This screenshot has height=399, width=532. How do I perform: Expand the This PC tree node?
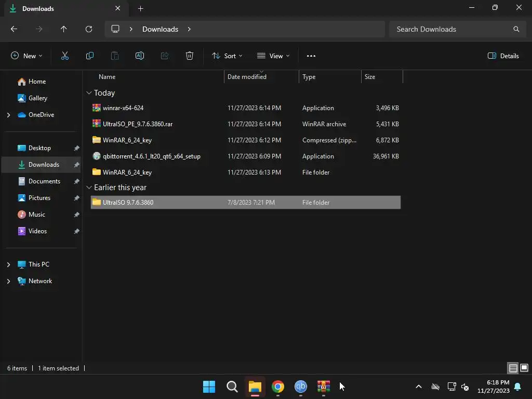coord(8,264)
